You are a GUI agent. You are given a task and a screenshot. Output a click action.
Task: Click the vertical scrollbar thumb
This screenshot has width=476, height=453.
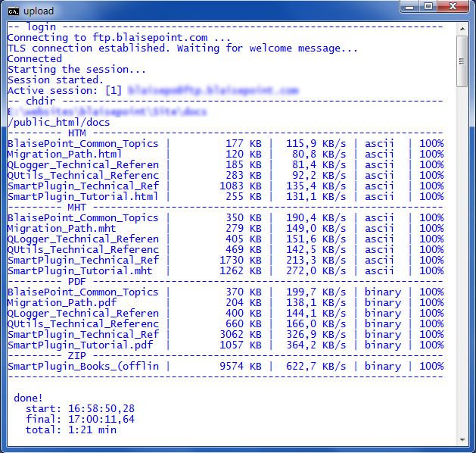click(x=462, y=61)
